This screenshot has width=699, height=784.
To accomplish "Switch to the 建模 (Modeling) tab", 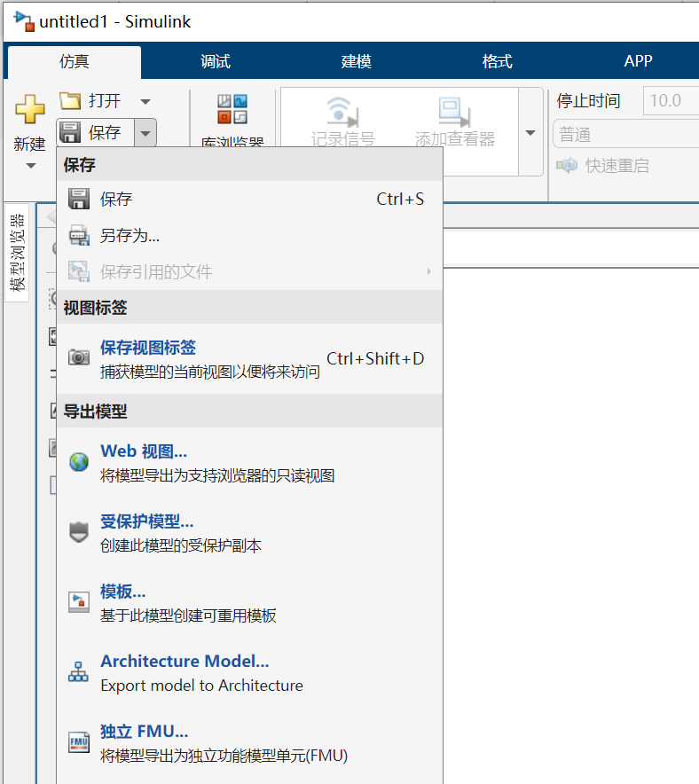I will (357, 61).
